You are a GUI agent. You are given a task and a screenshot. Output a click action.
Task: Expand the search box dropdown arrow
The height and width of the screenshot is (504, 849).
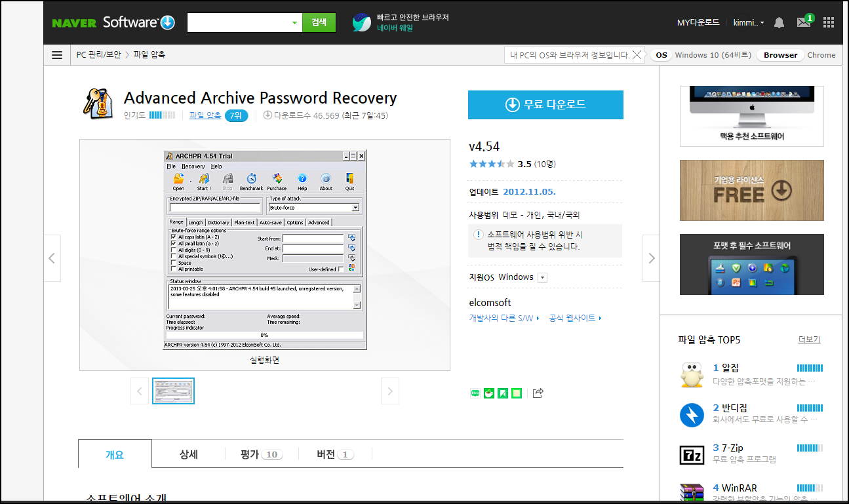coord(294,23)
